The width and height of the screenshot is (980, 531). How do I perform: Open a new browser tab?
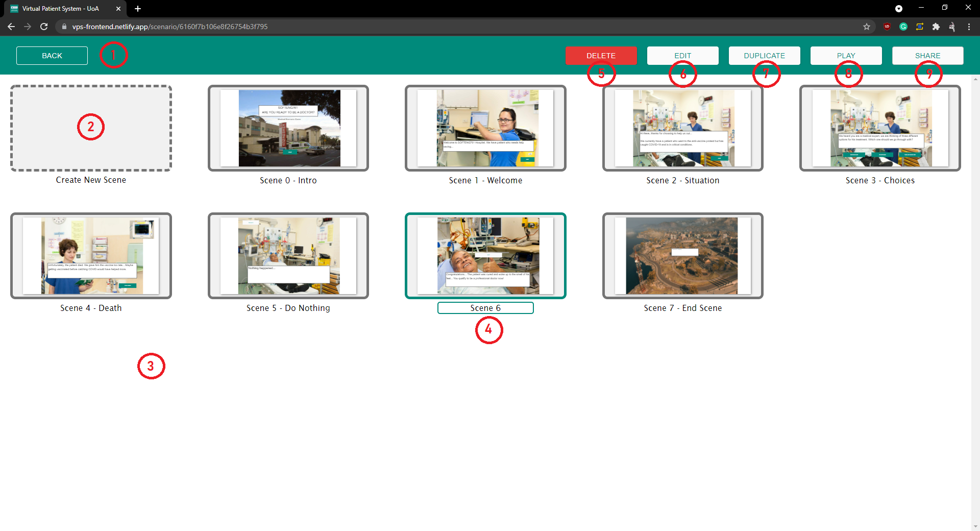pyautogui.click(x=137, y=9)
